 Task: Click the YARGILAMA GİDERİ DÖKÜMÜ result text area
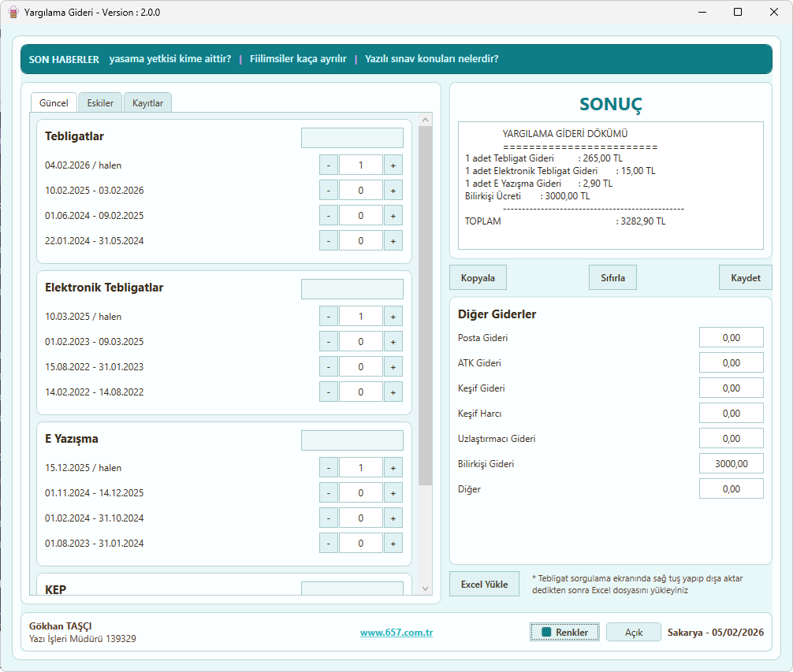610,185
